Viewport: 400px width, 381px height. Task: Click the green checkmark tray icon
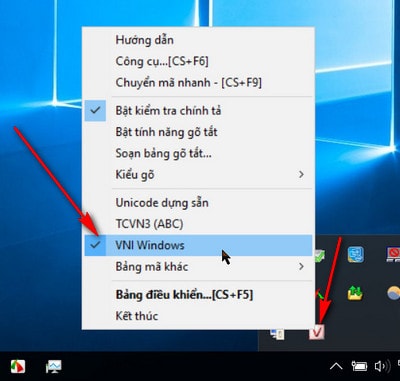pyautogui.click(x=319, y=255)
